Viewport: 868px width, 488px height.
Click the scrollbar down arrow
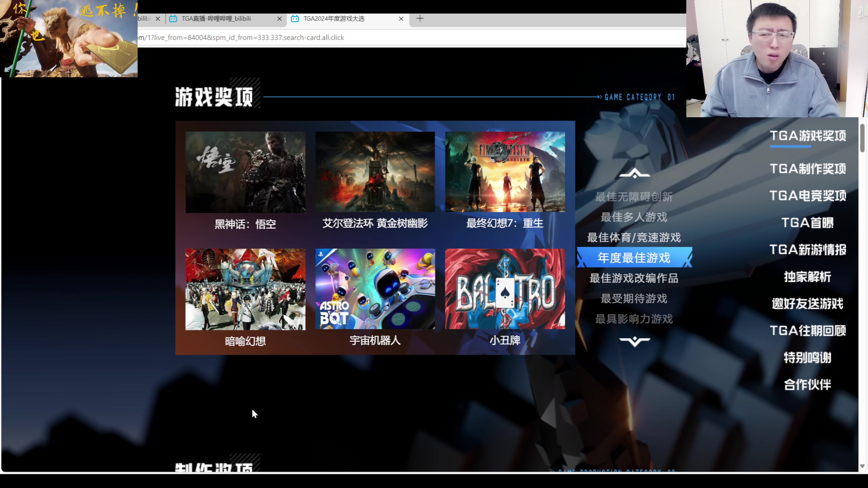click(862, 467)
